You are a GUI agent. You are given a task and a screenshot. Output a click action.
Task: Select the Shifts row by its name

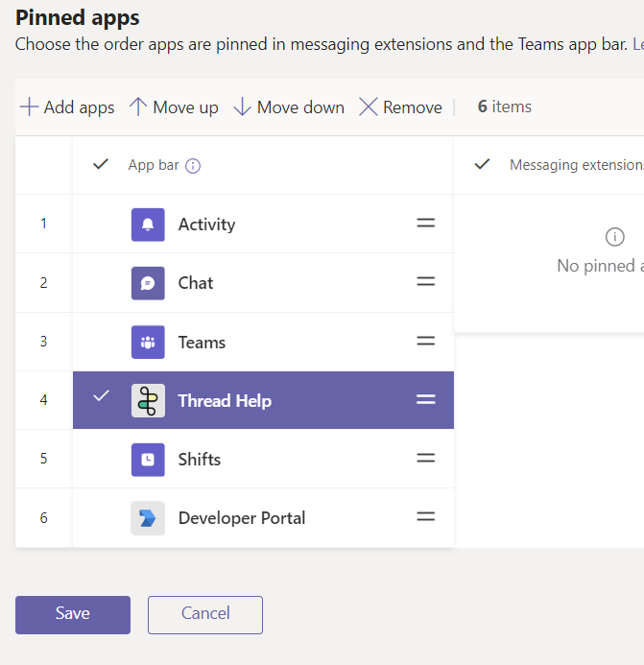tap(200, 460)
